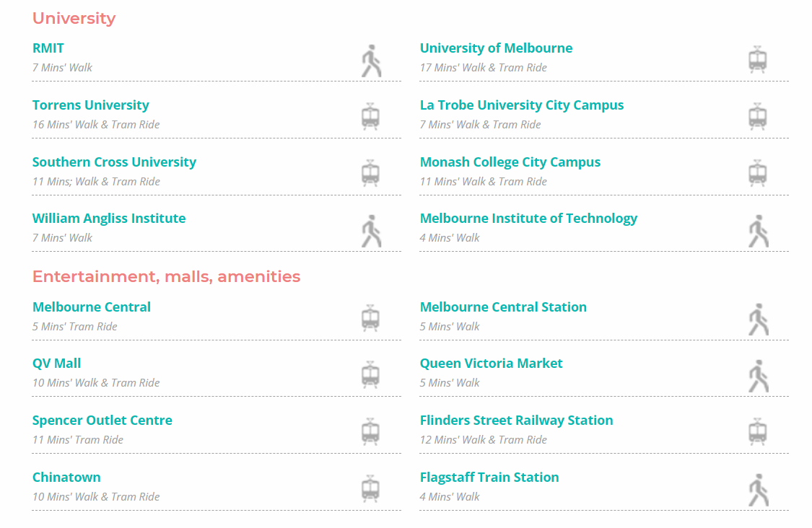Click the Melbourne Central Station title
The width and height of the screenshot is (812, 528).
[503, 307]
